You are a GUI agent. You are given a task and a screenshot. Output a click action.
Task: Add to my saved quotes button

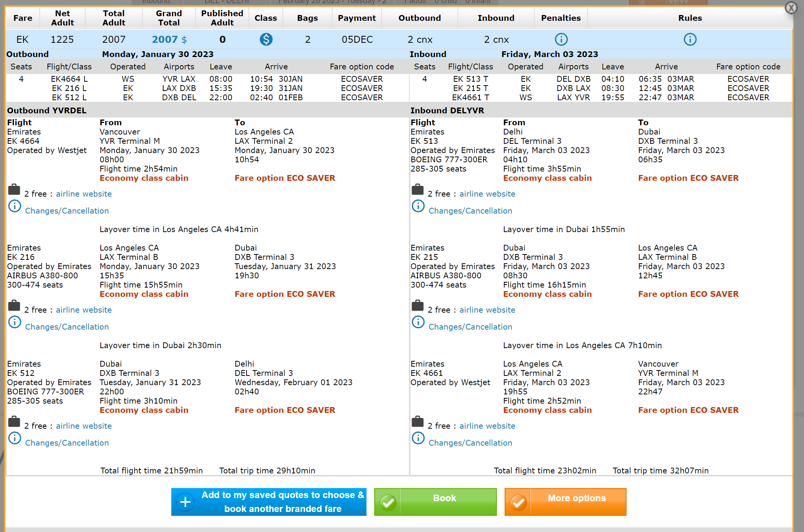click(282, 502)
